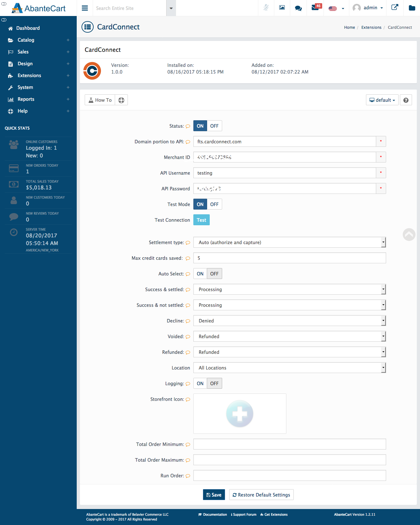Image resolution: width=420 pixels, height=525 pixels.
Task: Click Logging tooltip bubble icon
Action: 188,384
